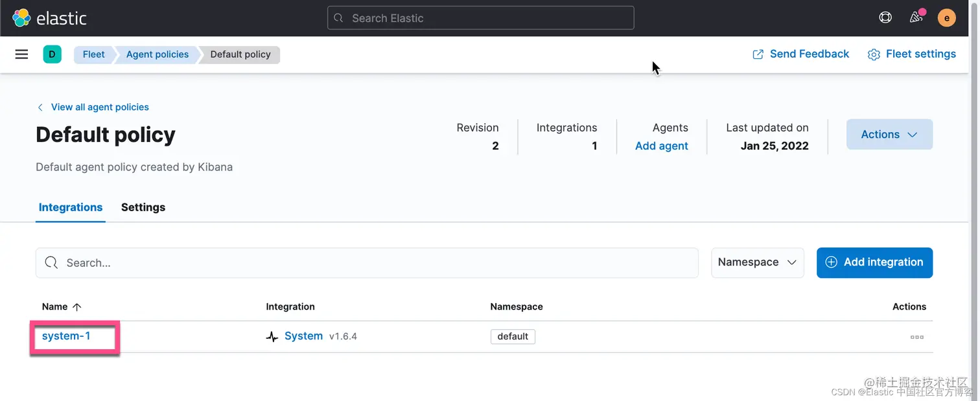This screenshot has width=980, height=401.
Task: Click the Elastic logo
Action: [49, 18]
